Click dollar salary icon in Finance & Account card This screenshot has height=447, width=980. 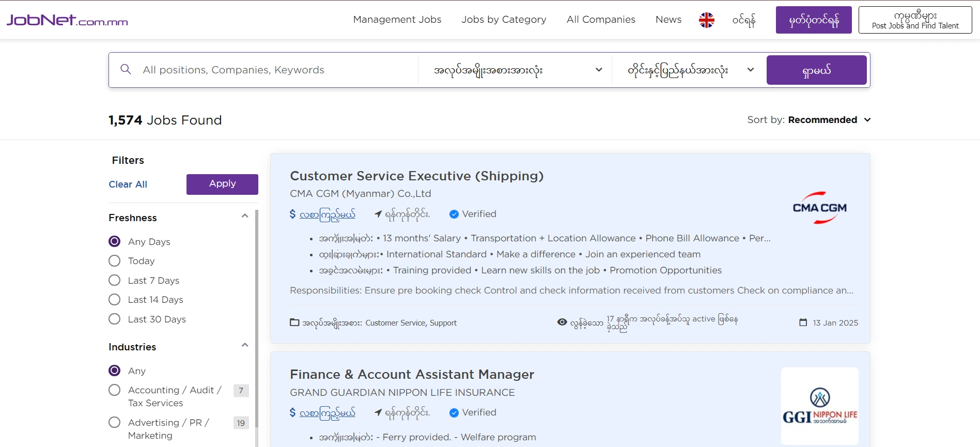pos(293,412)
